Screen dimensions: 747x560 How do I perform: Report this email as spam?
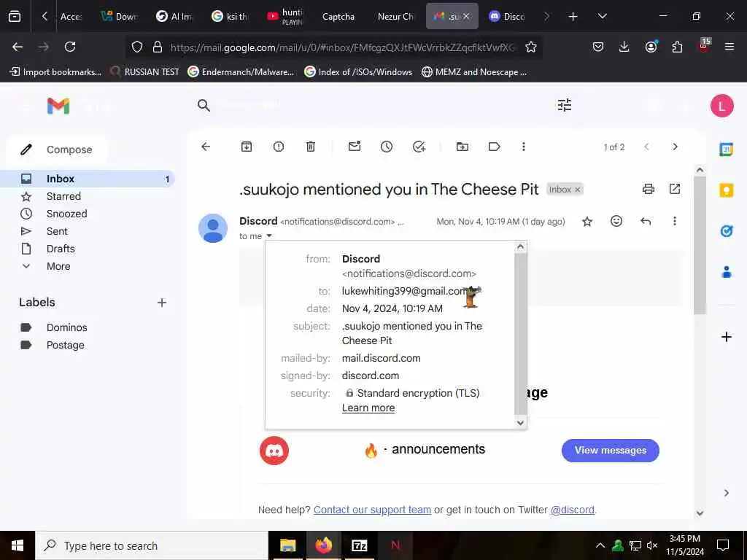click(x=279, y=147)
